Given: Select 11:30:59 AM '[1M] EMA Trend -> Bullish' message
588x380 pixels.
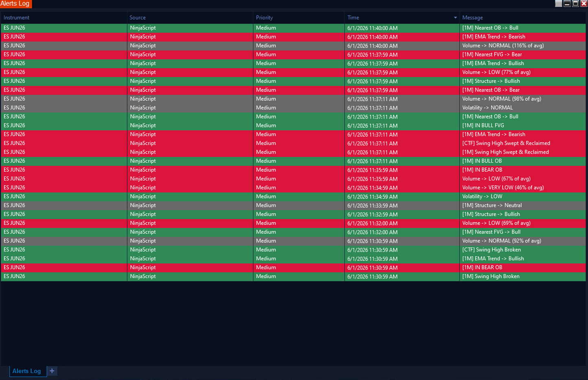Looking at the screenshot, I should [493, 259].
